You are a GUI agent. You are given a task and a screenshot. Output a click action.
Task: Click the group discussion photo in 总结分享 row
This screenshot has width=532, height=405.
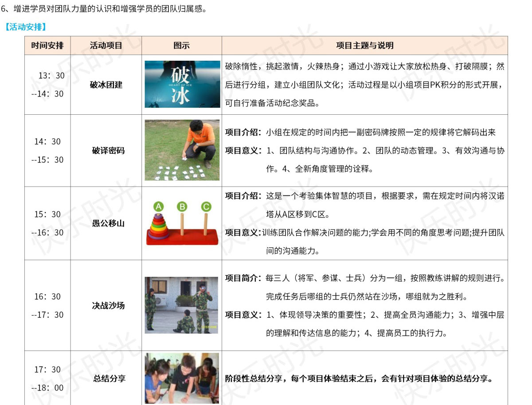pos(182,378)
